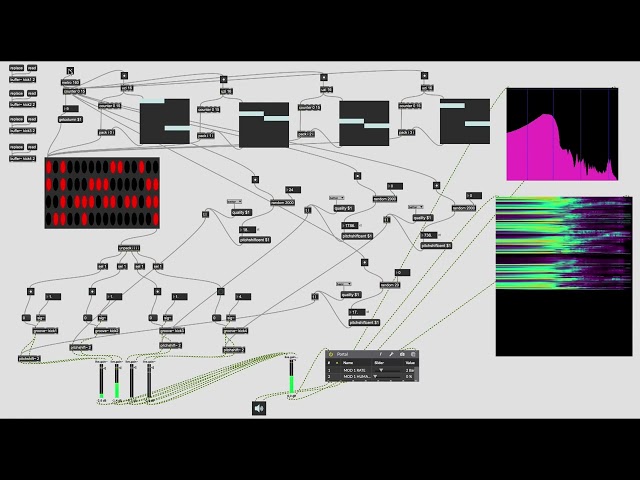Click the Portal power icon
The height and width of the screenshot is (480, 640).
click(x=331, y=354)
